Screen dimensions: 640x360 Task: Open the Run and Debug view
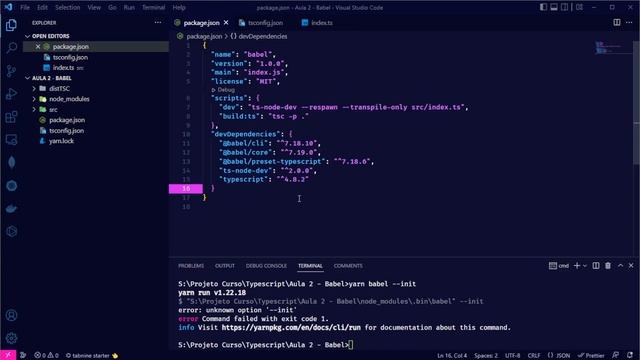pos(11,94)
